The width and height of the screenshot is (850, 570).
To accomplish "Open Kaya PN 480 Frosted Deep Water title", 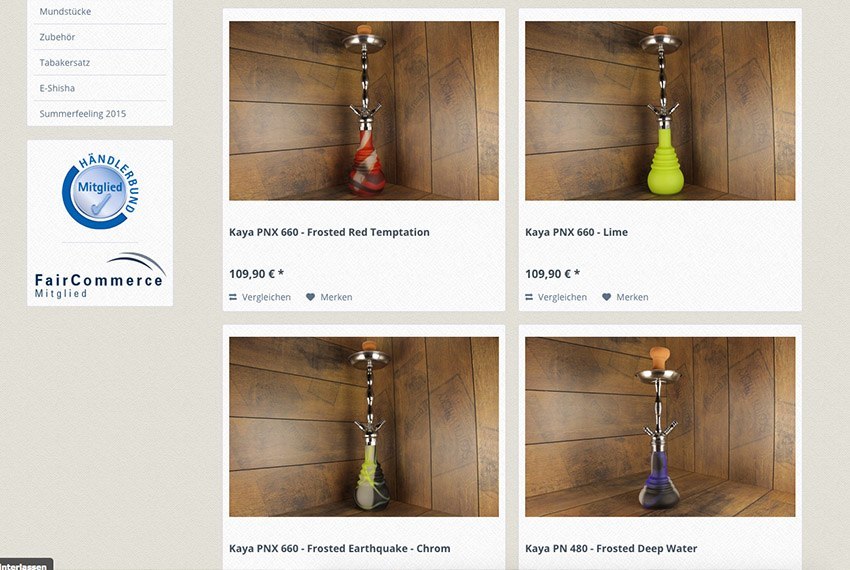I will pos(611,548).
